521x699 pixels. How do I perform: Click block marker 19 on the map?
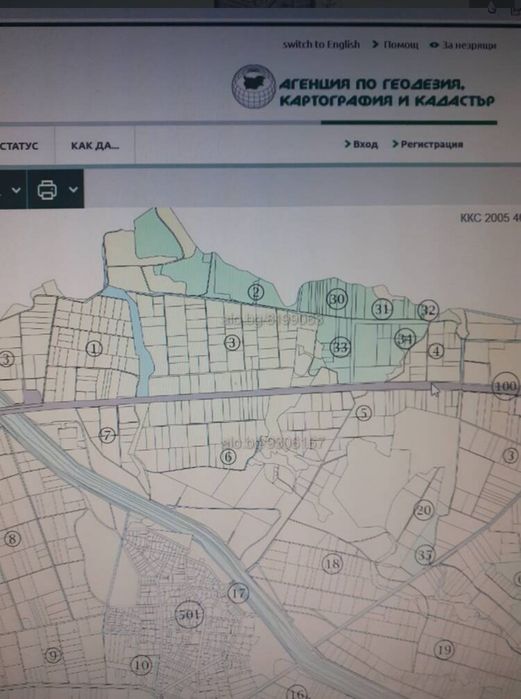[444, 650]
